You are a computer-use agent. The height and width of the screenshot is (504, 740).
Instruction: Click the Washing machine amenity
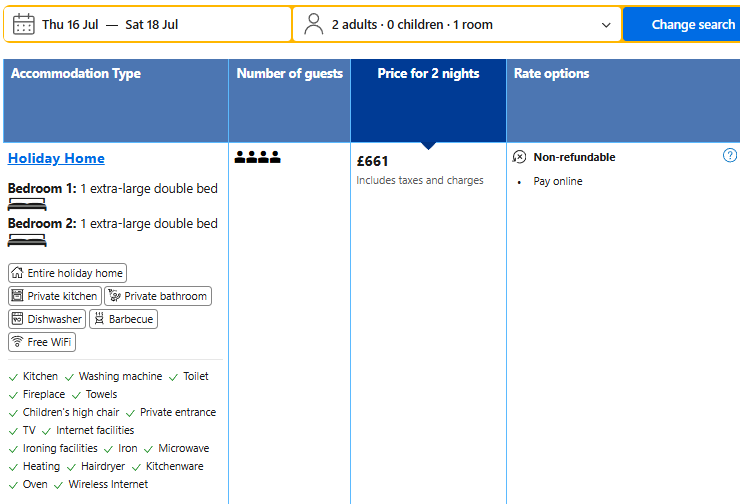click(120, 376)
